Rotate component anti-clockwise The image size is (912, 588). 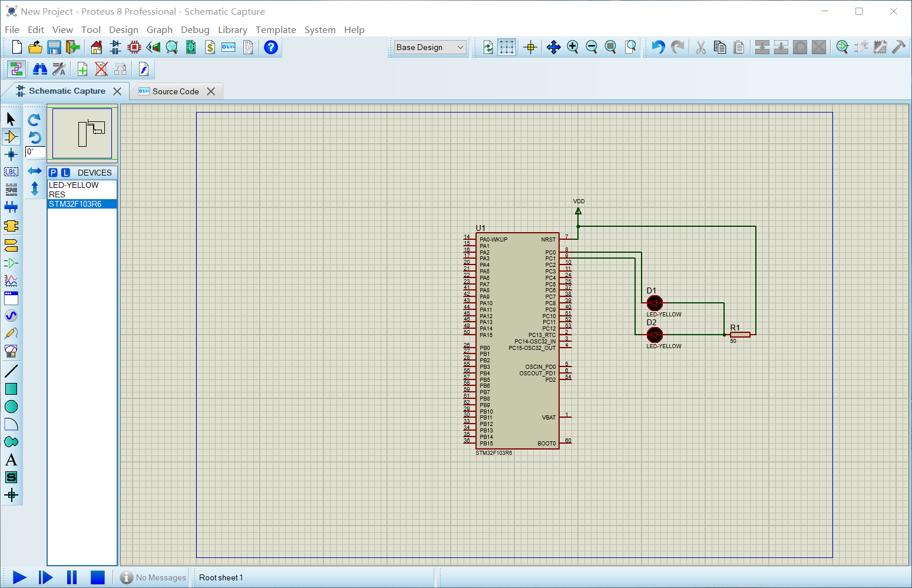point(35,137)
